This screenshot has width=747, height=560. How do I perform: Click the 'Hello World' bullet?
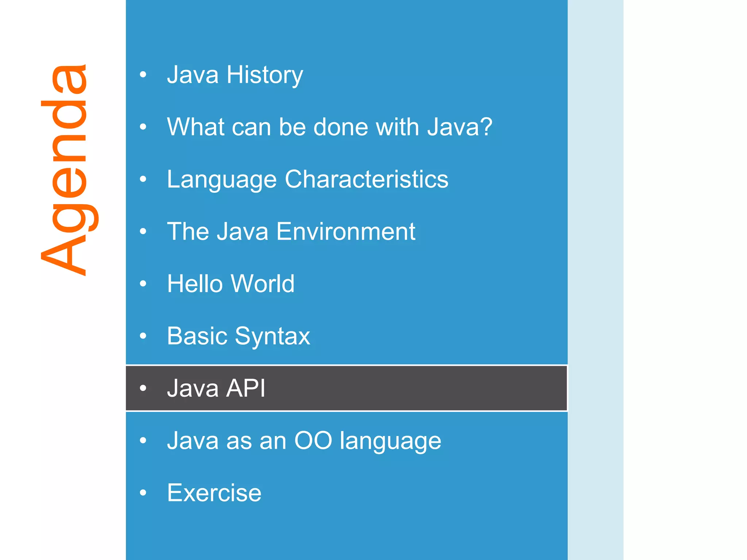[231, 284]
